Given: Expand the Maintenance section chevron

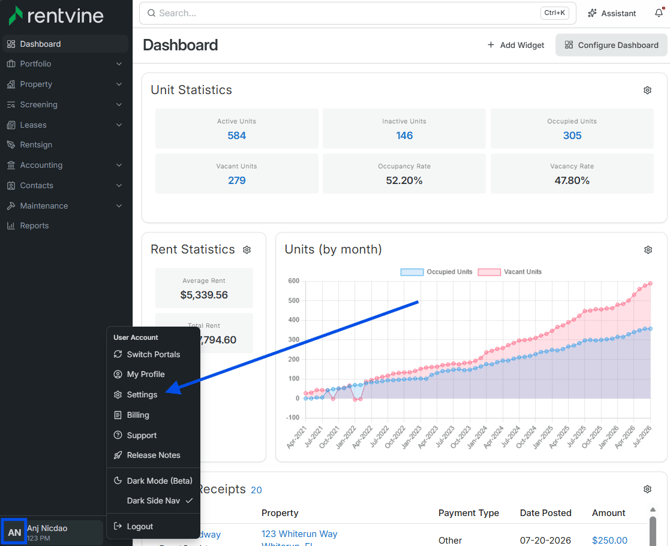Looking at the screenshot, I should click(119, 205).
